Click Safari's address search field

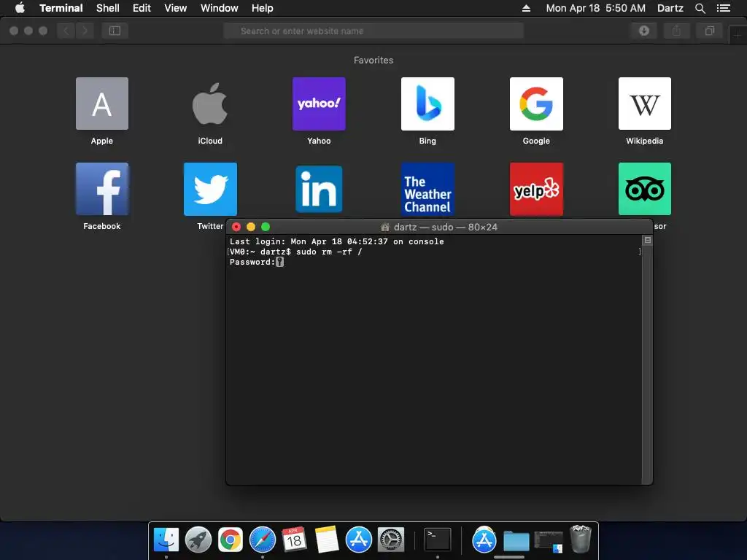[373, 31]
